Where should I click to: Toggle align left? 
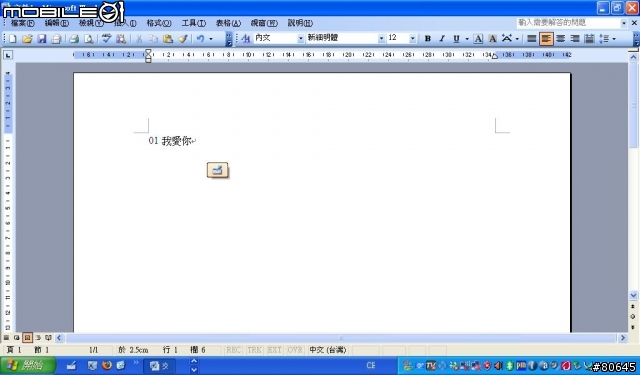[546, 39]
